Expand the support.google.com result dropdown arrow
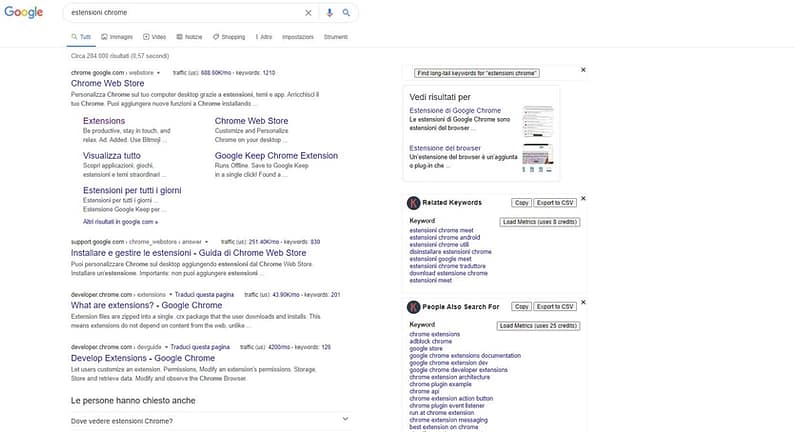 tap(206, 242)
